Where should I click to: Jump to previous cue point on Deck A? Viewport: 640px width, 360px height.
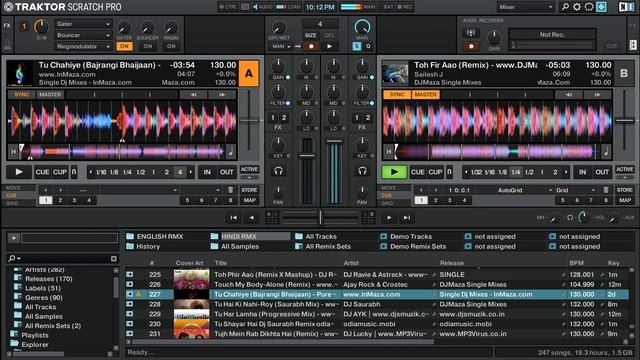(x=45, y=190)
